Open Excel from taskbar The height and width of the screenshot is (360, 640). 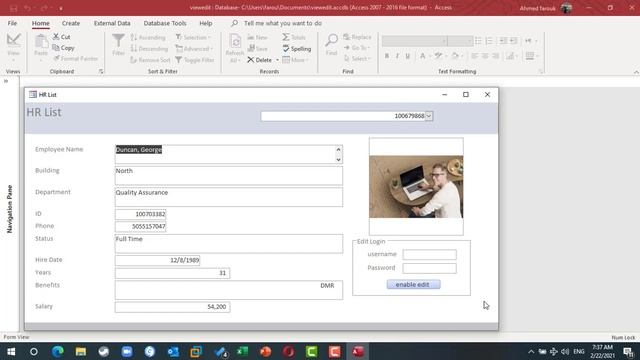242,351
